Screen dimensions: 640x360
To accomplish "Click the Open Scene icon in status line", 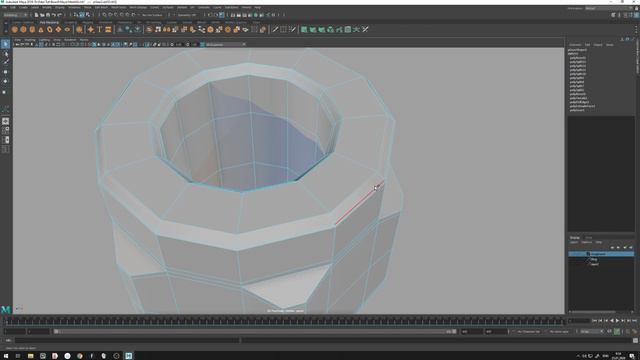I will [x=42, y=15].
